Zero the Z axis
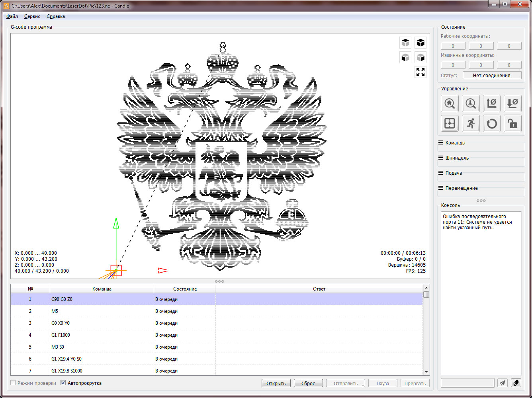Image resolution: width=532 pixels, height=398 pixels. pyautogui.click(x=512, y=103)
